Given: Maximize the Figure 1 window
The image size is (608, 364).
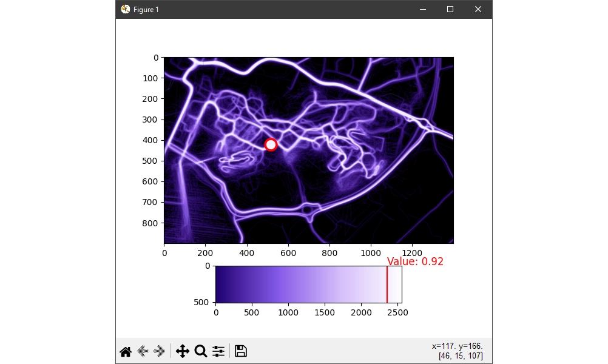Looking at the screenshot, I should point(450,9).
